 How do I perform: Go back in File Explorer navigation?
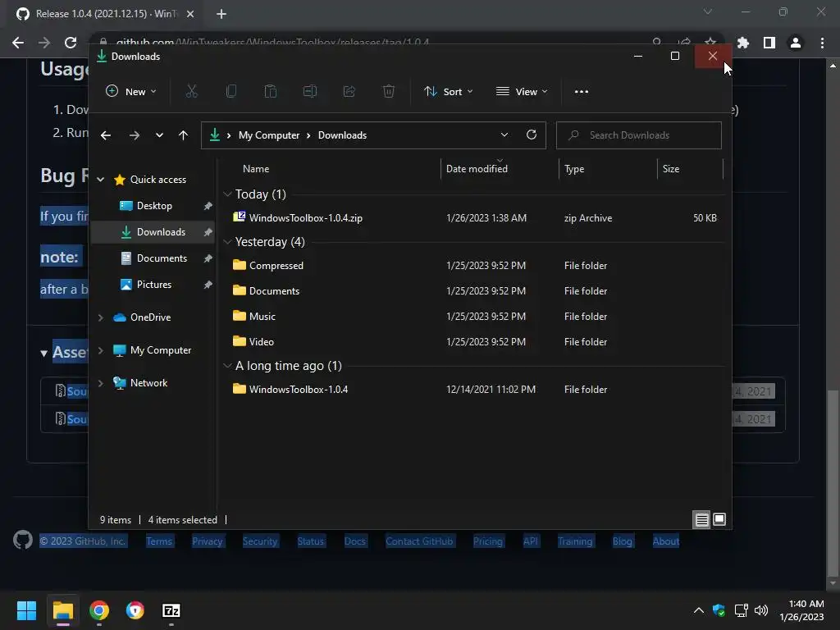[x=106, y=135]
